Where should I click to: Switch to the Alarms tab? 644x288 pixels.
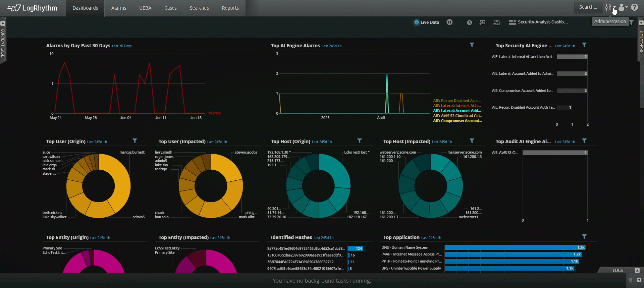click(119, 8)
